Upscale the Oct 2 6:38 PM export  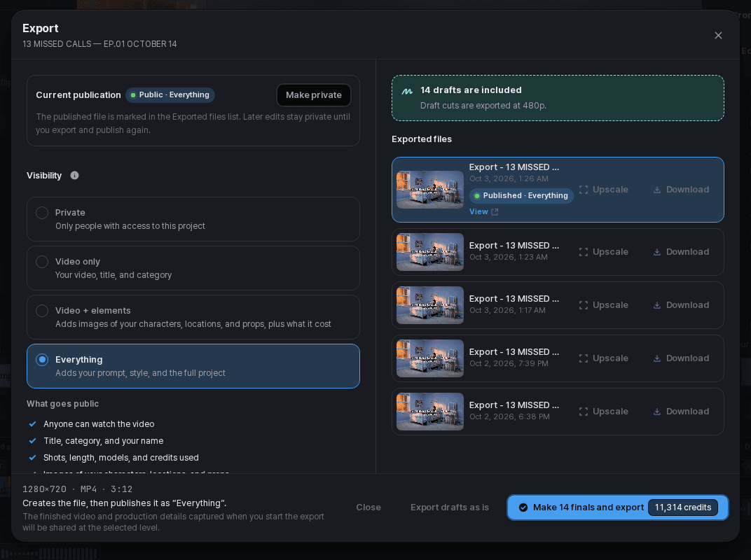[603, 411]
